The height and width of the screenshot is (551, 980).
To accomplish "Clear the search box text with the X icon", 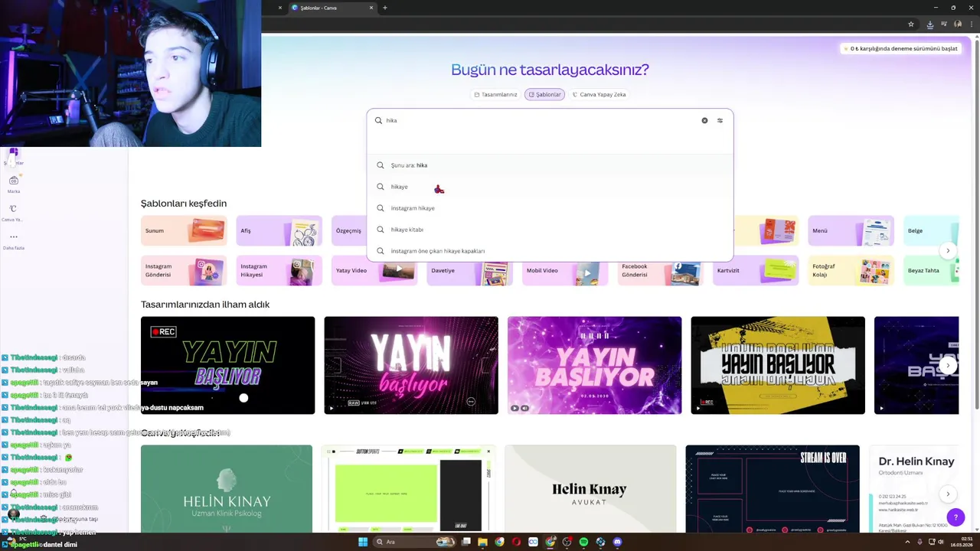I will coord(704,120).
